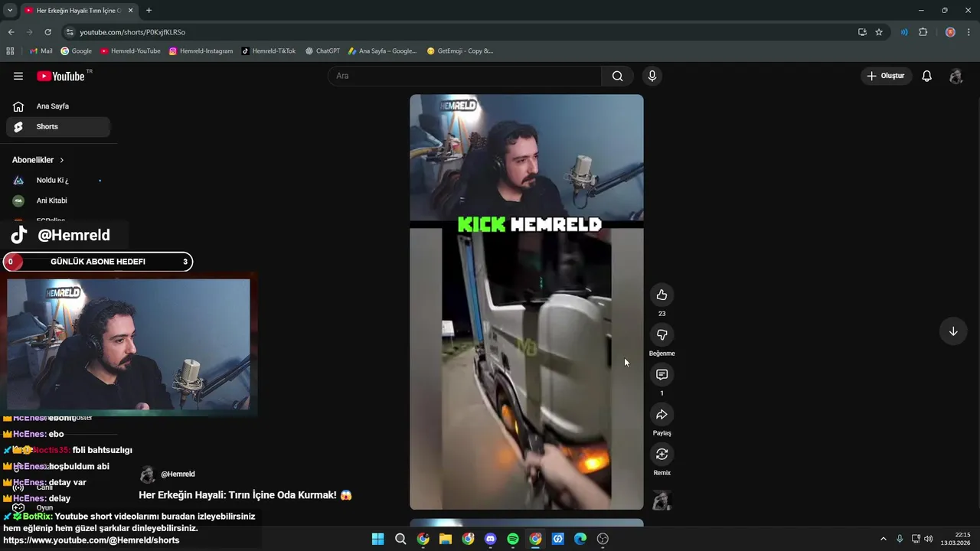Open the Mail bookmark

41,51
